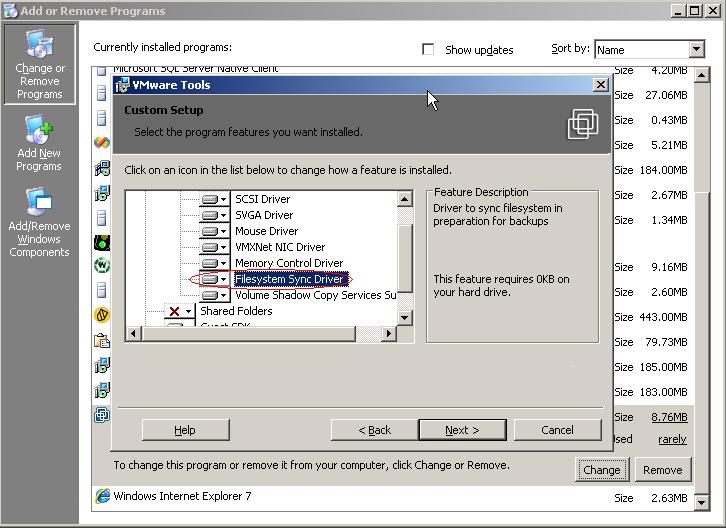Click program icon beside the 184.00MB row

pyautogui.click(x=102, y=169)
